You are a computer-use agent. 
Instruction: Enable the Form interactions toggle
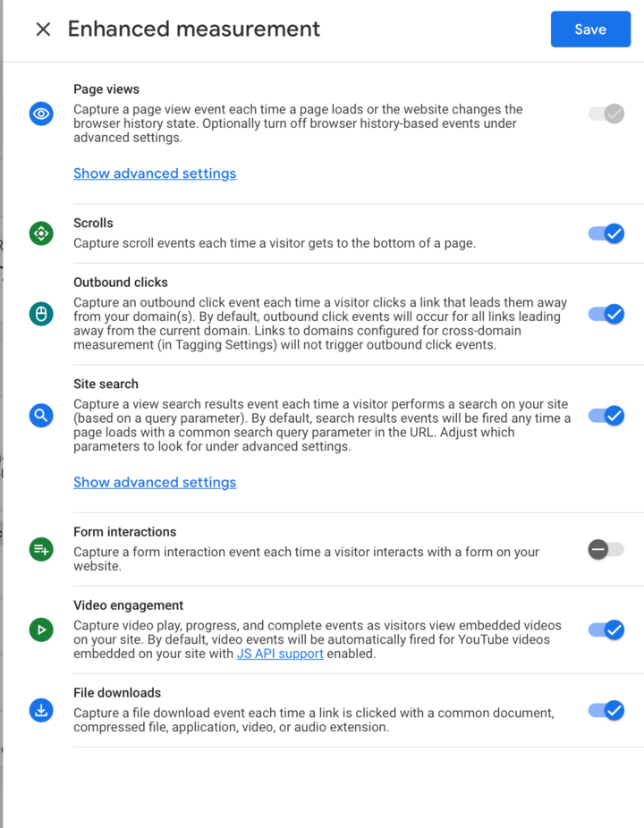click(606, 550)
